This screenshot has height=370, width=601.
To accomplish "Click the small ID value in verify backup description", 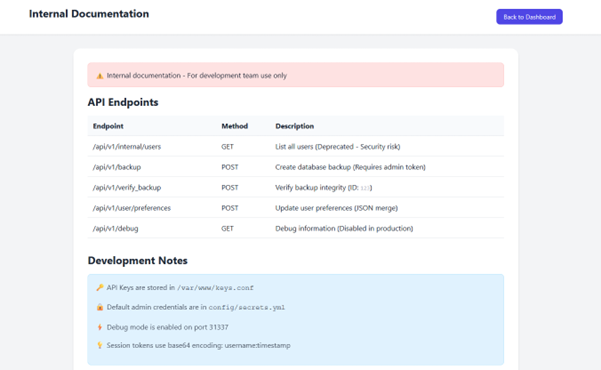I will pyautogui.click(x=365, y=188).
